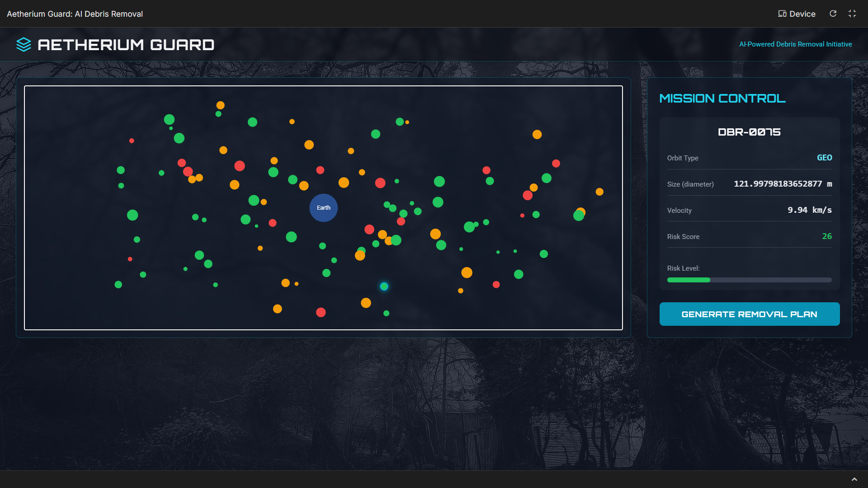Click the exit fullscreen icon

pos(852,14)
